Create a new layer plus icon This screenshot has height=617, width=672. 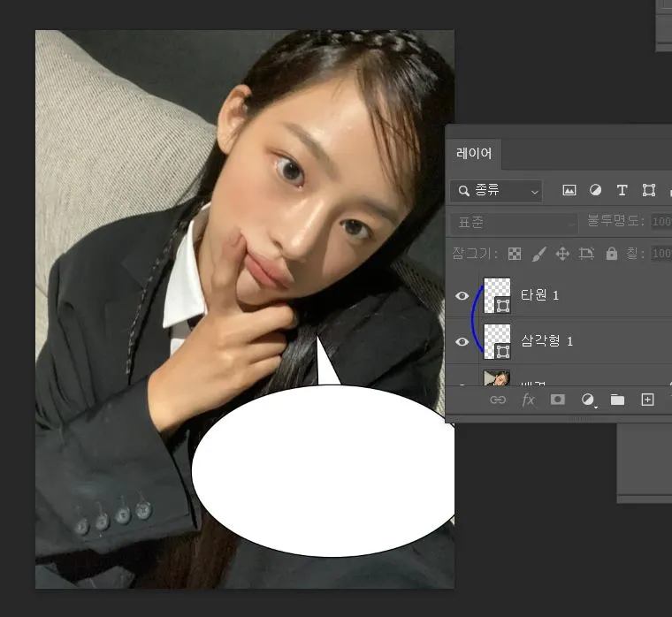tap(647, 400)
